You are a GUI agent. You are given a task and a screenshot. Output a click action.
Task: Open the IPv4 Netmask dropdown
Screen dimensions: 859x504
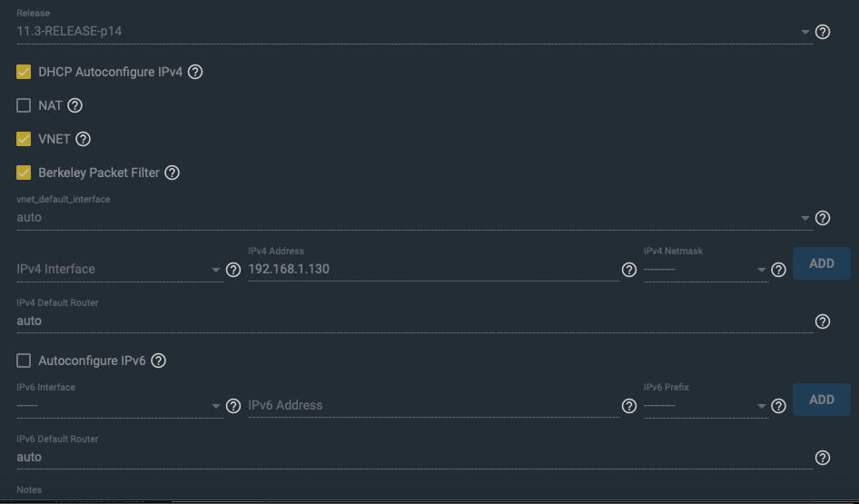coord(706,269)
